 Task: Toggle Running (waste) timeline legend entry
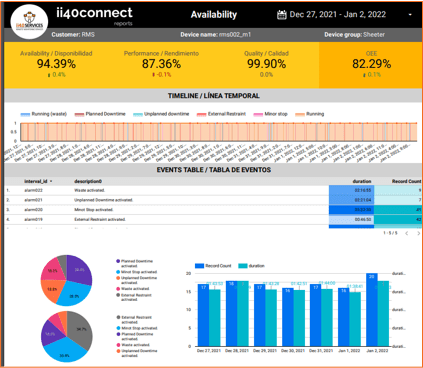click(44, 114)
